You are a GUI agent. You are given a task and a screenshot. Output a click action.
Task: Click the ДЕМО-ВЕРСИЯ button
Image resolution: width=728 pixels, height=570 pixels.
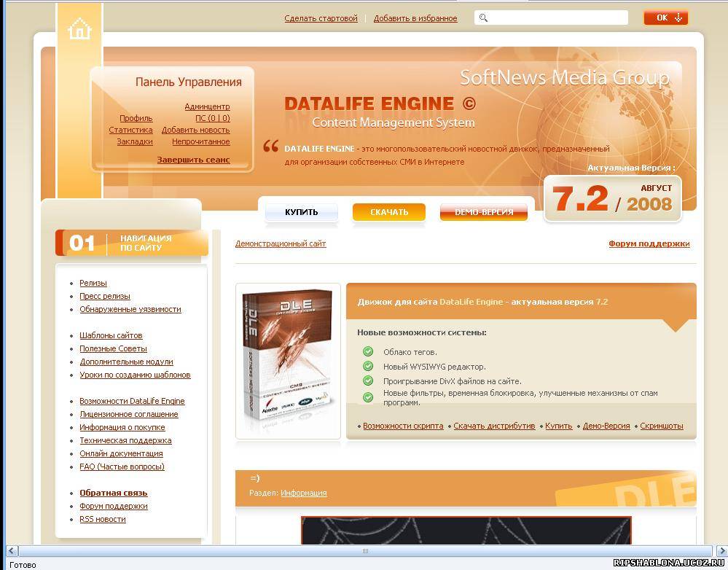484,212
